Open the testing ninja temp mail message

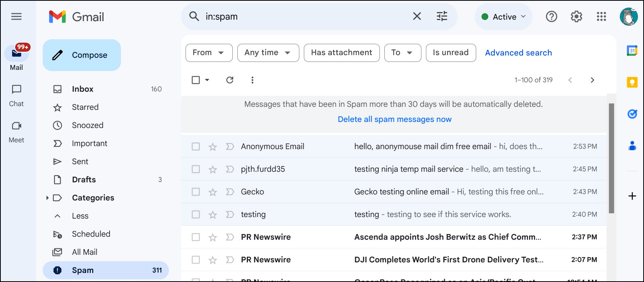point(394,169)
